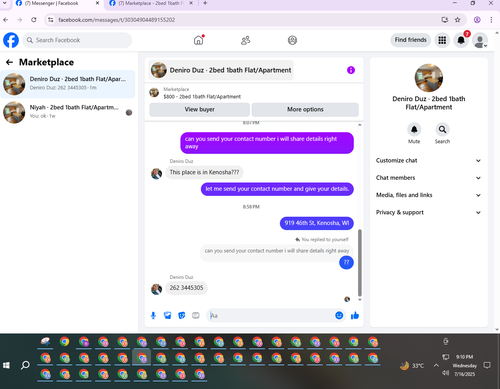
Task: Open the Deniro Duz conversation in list
Action: click(68, 84)
